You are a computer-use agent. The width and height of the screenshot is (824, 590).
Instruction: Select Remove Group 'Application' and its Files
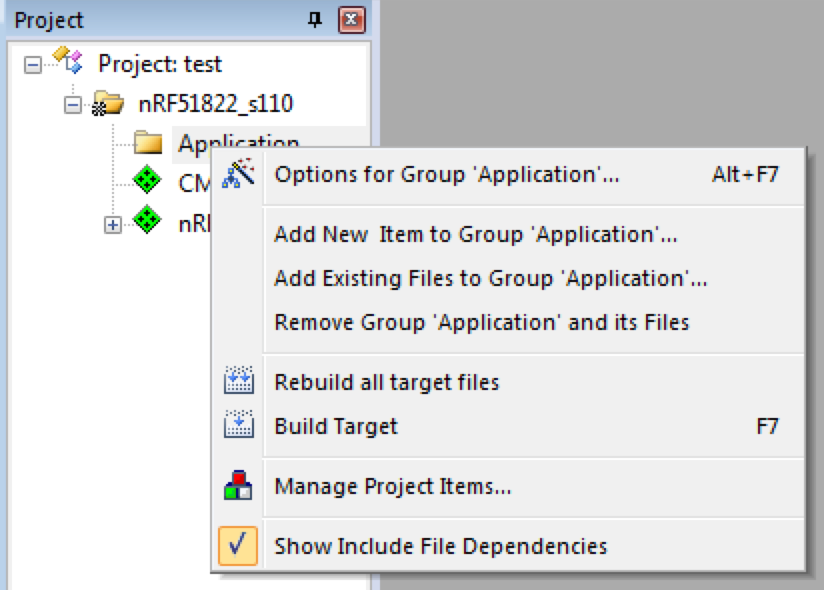[481, 322]
